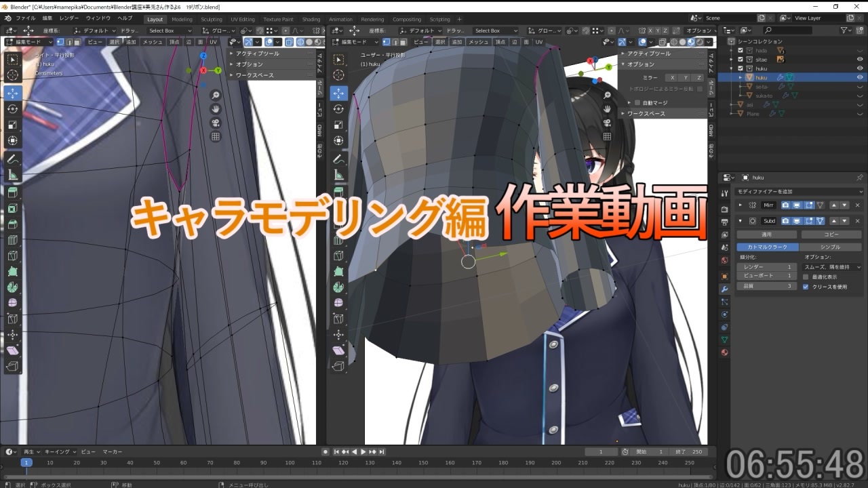Enable the 最適化表示 checkbox

[x=806, y=277]
